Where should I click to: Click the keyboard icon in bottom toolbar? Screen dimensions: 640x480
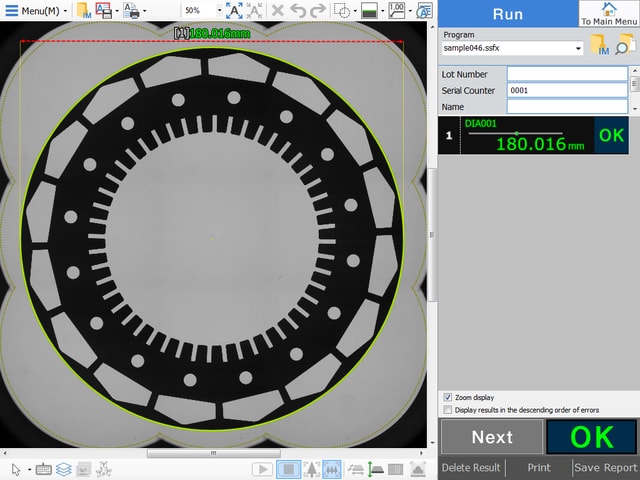(43, 470)
